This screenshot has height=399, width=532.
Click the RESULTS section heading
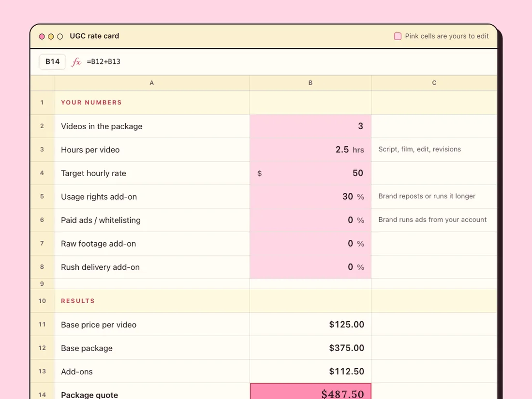78,301
